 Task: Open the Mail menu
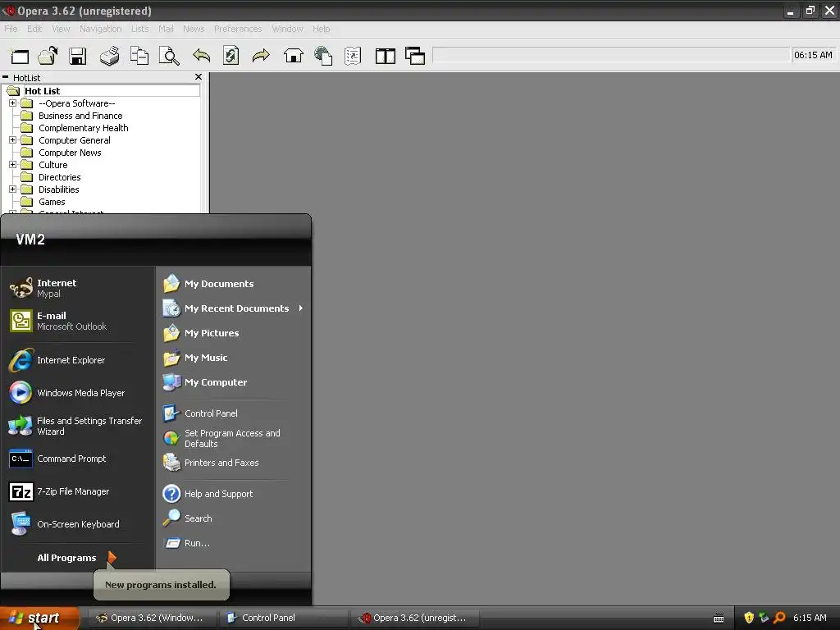coord(166,29)
